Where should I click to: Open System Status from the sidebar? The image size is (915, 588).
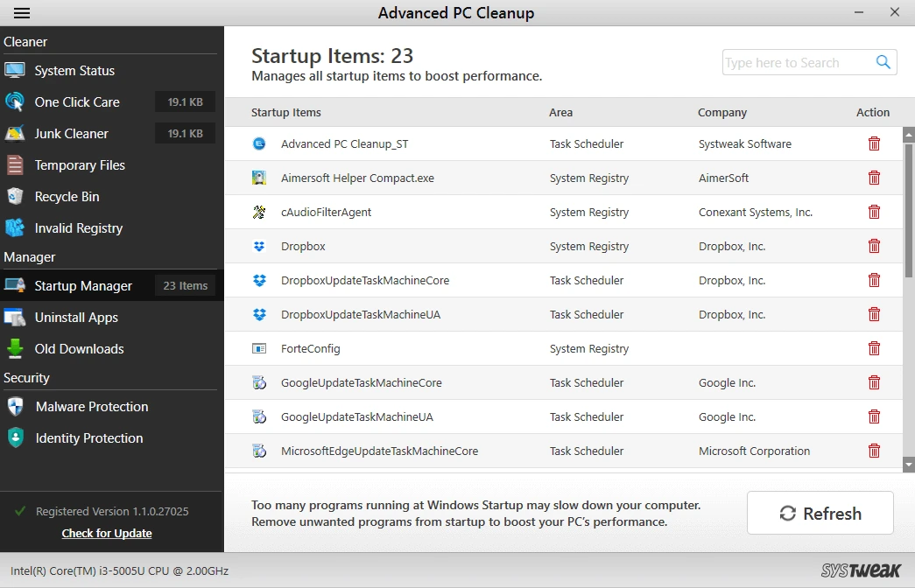pyautogui.click(x=74, y=70)
